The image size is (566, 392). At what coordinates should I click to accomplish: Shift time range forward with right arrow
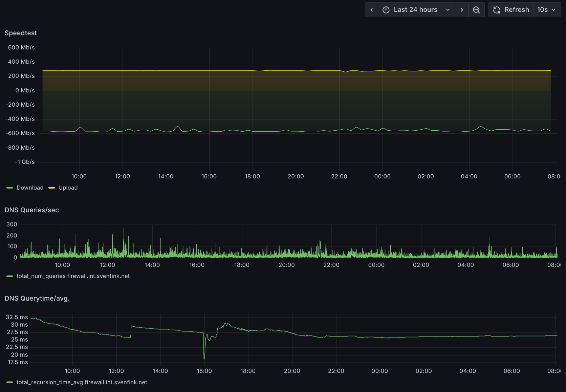pos(462,10)
